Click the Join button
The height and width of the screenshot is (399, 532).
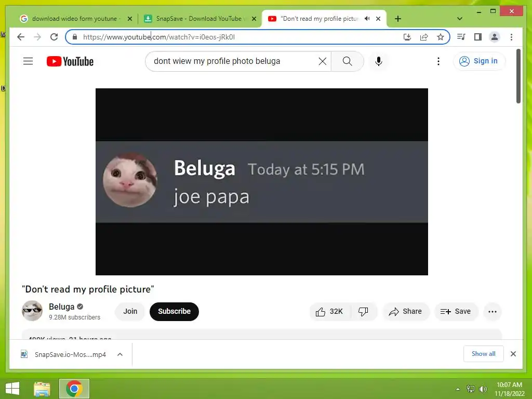coord(130,312)
